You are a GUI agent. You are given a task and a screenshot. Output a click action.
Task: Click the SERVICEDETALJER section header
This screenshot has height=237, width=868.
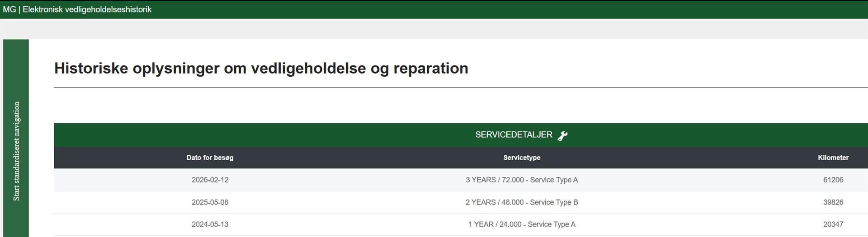[514, 135]
